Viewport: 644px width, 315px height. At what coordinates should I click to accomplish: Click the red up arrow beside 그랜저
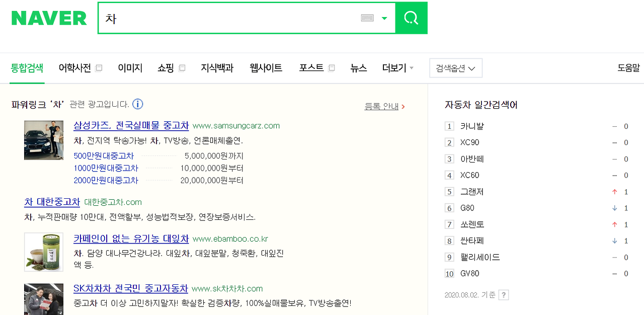614,192
